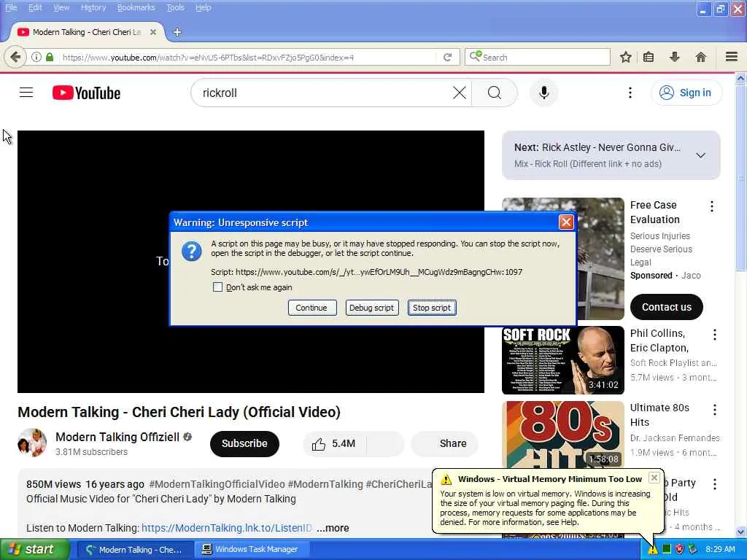Open the History menu

click(x=93, y=7)
